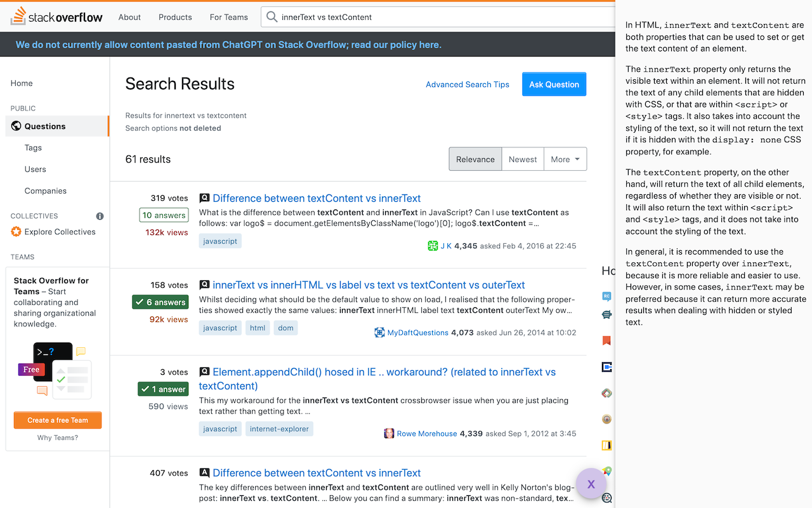Click the '10 answers' badge
The image size is (812, 508).
[164, 215]
